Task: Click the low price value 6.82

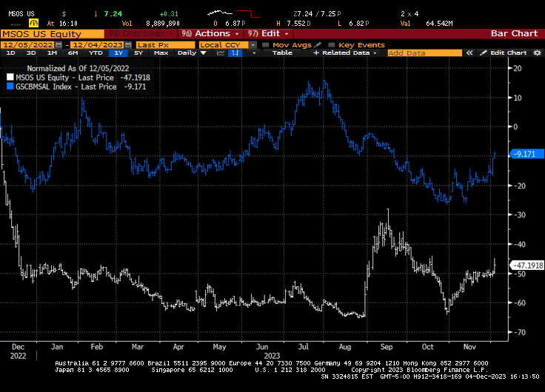Action: point(358,24)
